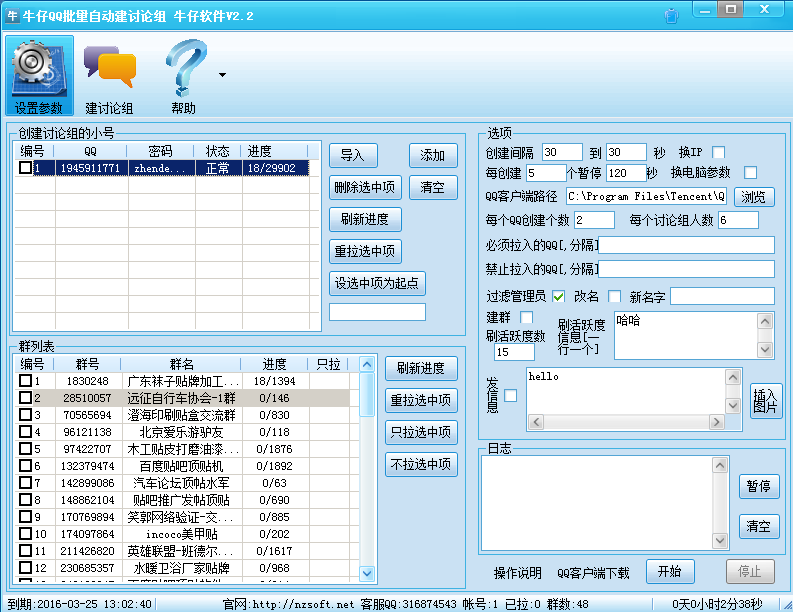The width and height of the screenshot is (793, 612).
Task: Click the account table 状态 column header
Action: [217, 151]
